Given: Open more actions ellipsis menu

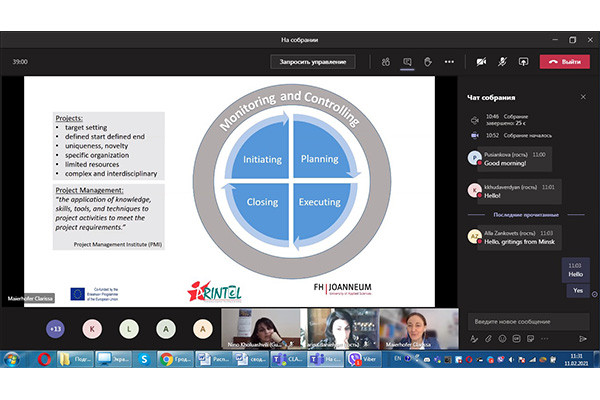Looking at the screenshot, I should tap(451, 62).
